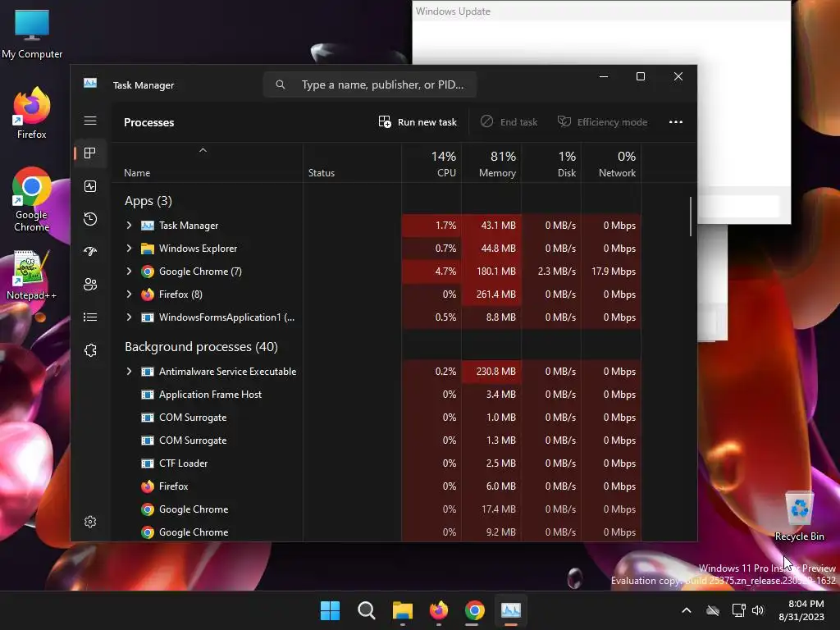Open the Users sidebar icon
This screenshot has width=840, height=630.
[90, 284]
